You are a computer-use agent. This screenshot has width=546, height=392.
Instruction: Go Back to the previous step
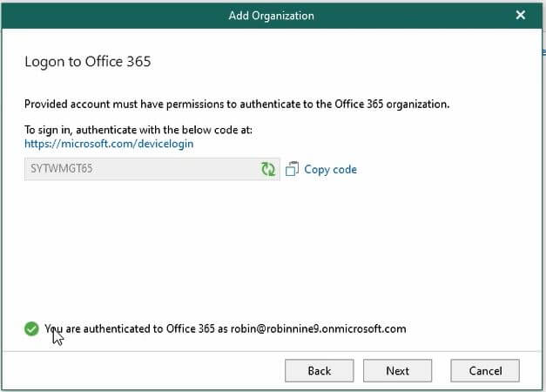click(x=320, y=371)
